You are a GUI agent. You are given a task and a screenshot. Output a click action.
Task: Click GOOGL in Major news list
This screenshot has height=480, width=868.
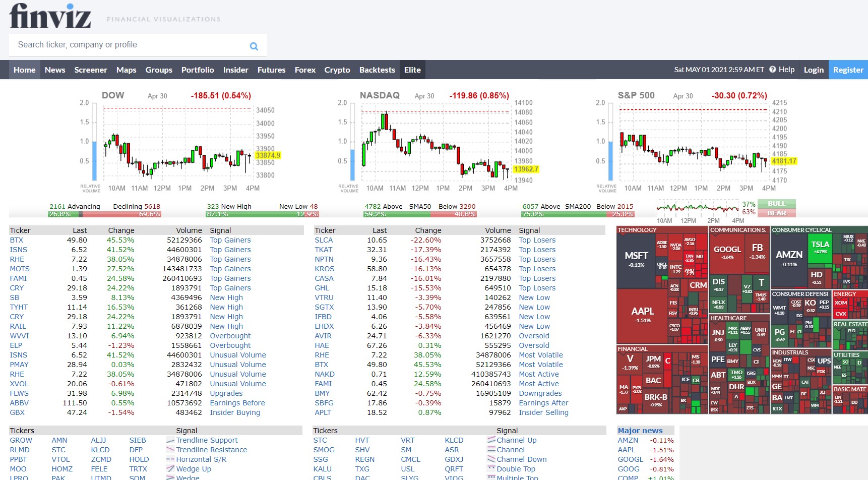pyautogui.click(x=631, y=459)
